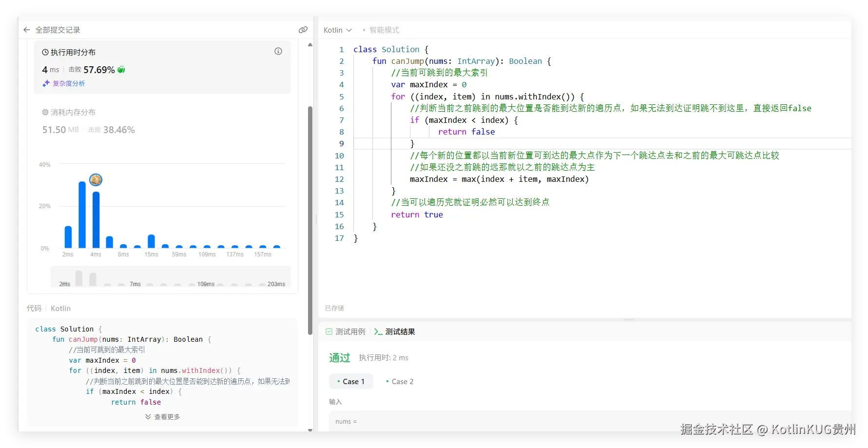Select the Case 1 test case

click(x=351, y=381)
